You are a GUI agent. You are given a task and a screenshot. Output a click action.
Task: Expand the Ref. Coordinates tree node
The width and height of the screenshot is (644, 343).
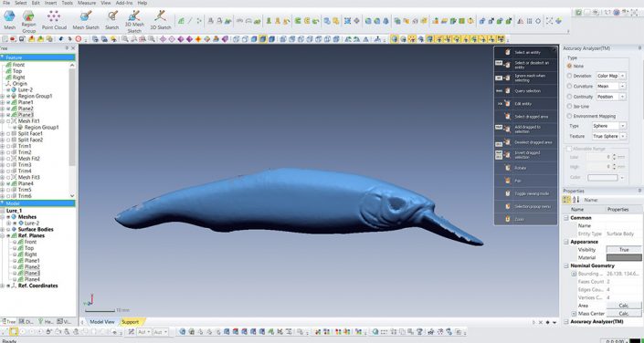[3, 286]
